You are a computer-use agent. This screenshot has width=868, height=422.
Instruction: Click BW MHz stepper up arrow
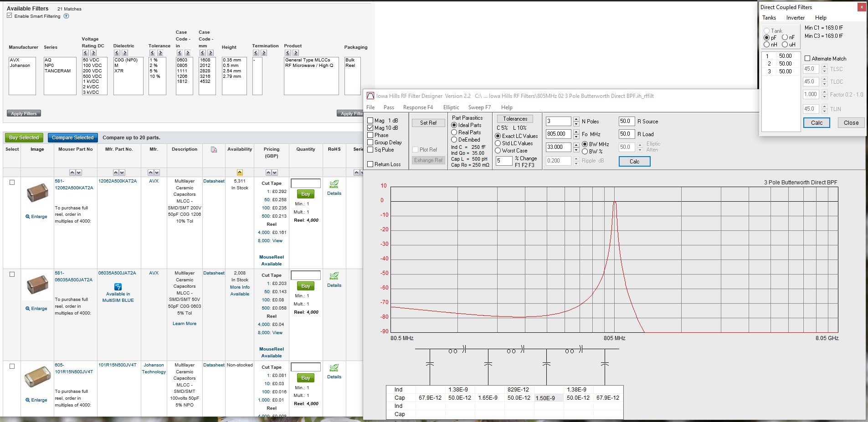576,145
